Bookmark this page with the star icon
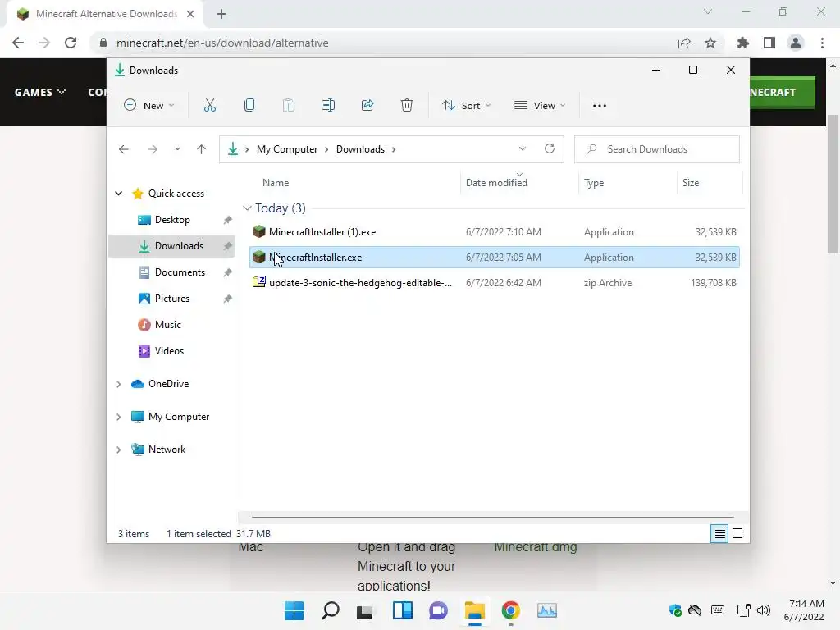The height and width of the screenshot is (630, 840). pos(710,43)
